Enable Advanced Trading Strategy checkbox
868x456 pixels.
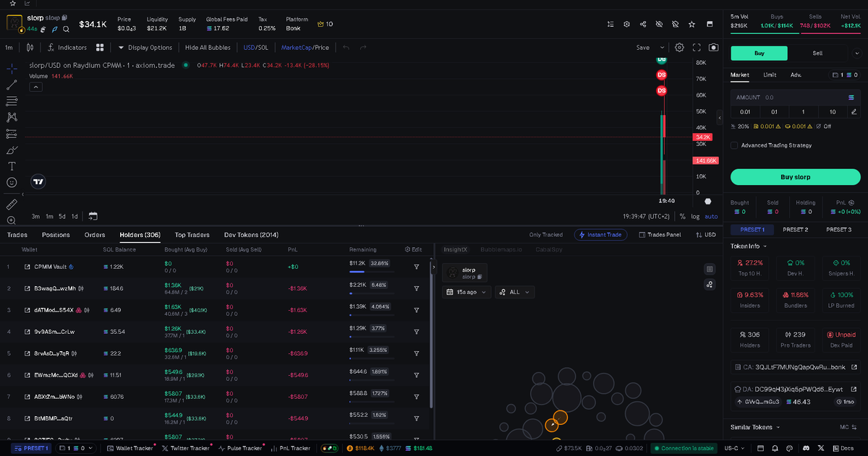pyautogui.click(x=735, y=145)
